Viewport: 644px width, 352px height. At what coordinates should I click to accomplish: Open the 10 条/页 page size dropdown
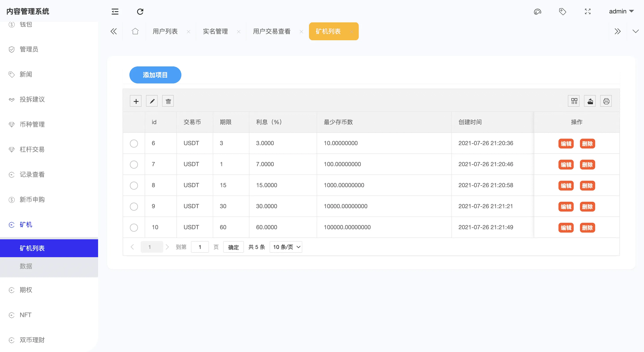[286, 247]
